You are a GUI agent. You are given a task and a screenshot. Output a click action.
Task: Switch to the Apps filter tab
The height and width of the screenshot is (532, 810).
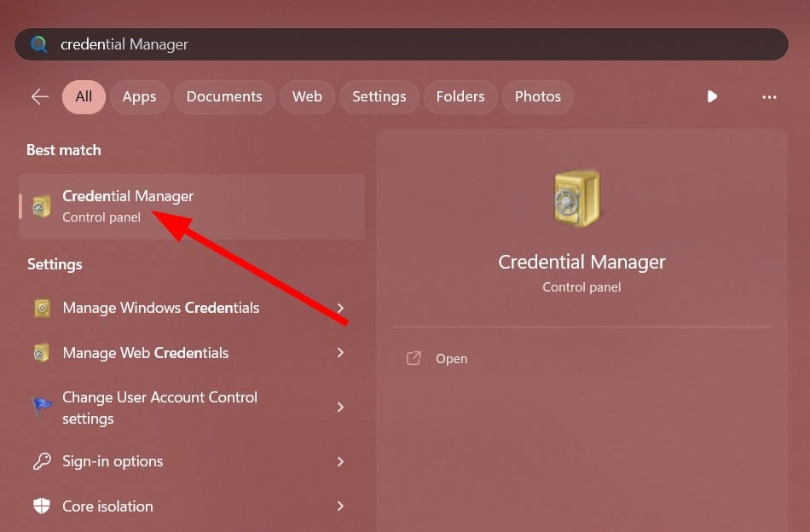click(139, 97)
